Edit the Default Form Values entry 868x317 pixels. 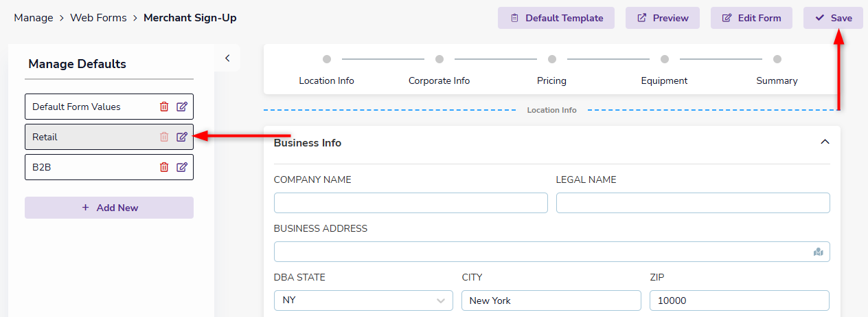182,107
